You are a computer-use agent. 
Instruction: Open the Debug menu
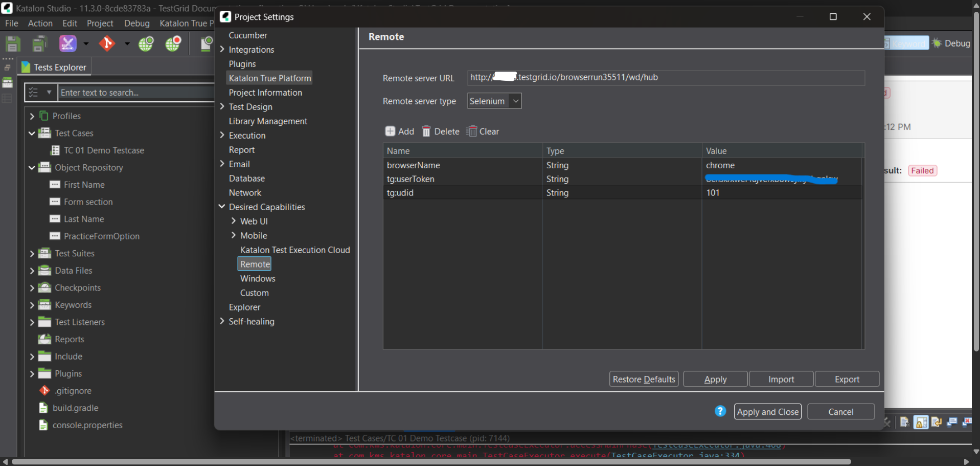click(137, 24)
